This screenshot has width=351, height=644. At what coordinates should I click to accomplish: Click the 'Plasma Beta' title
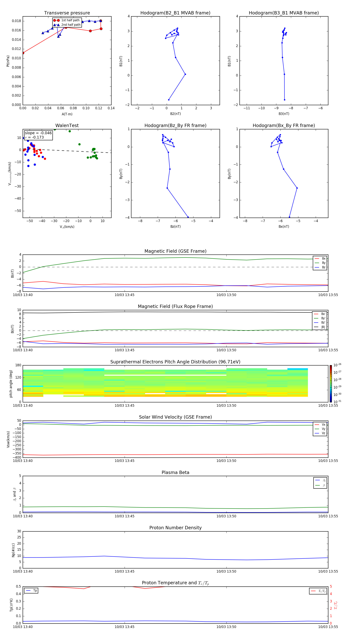pyautogui.click(x=175, y=472)
